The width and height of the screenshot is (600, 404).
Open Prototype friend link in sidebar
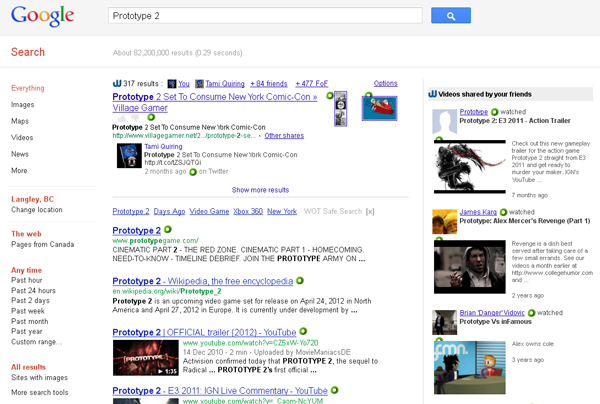click(474, 112)
